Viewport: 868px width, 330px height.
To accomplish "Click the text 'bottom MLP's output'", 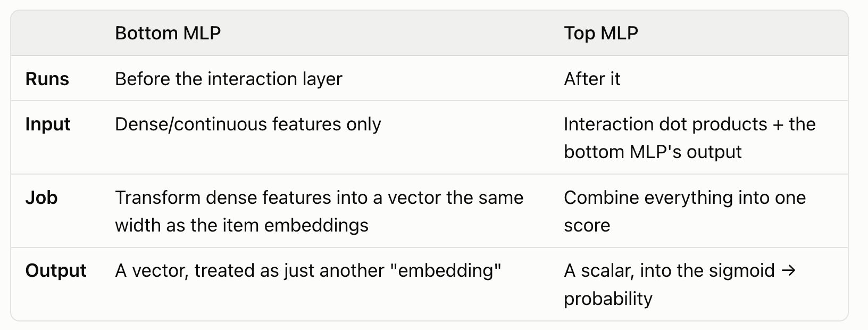I will pos(653,152).
